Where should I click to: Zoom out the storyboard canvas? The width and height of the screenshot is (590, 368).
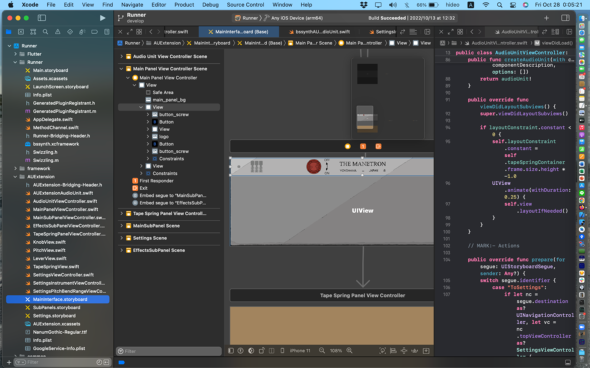[322, 351]
